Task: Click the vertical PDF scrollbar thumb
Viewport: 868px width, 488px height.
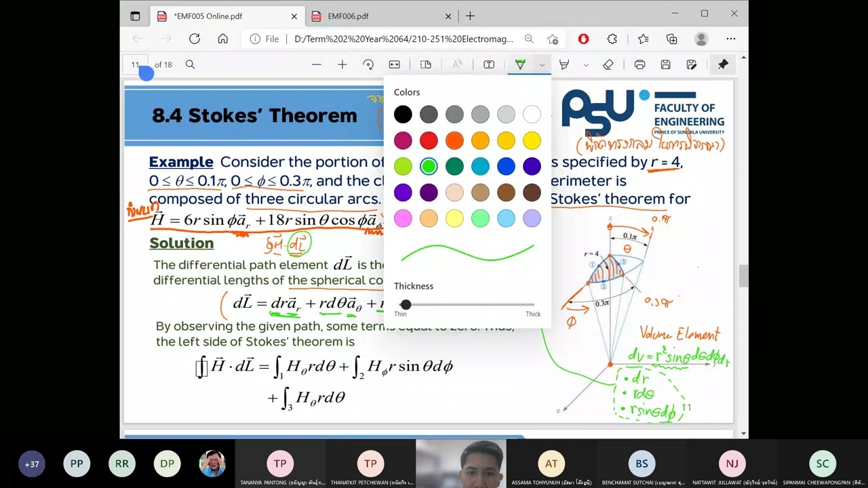Action: pyautogui.click(x=744, y=276)
